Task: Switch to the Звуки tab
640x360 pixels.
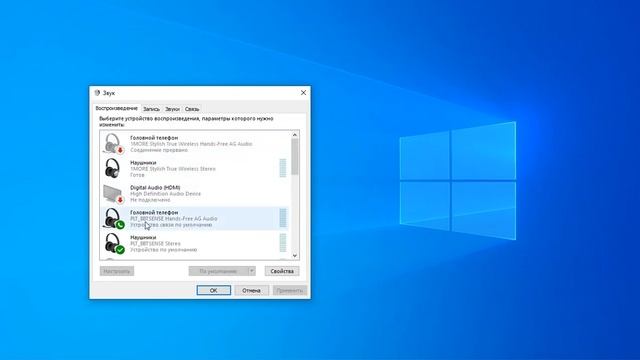Action: coord(172,109)
